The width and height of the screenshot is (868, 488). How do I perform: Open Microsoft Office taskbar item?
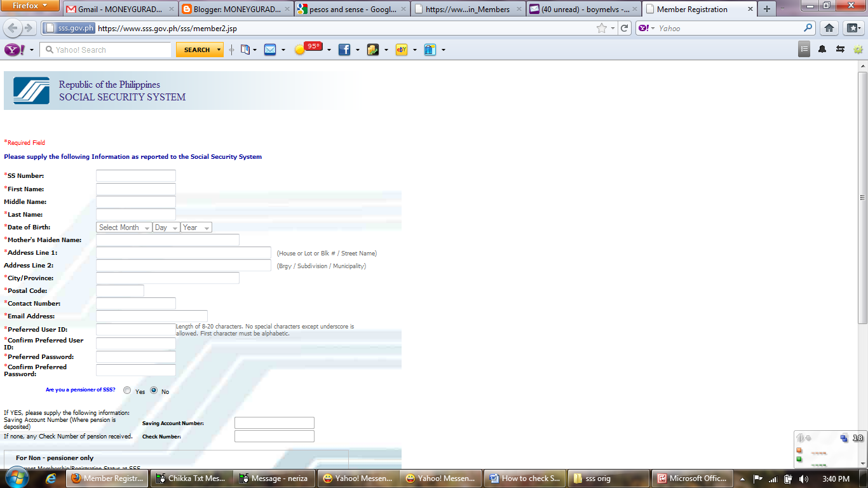[x=692, y=478]
